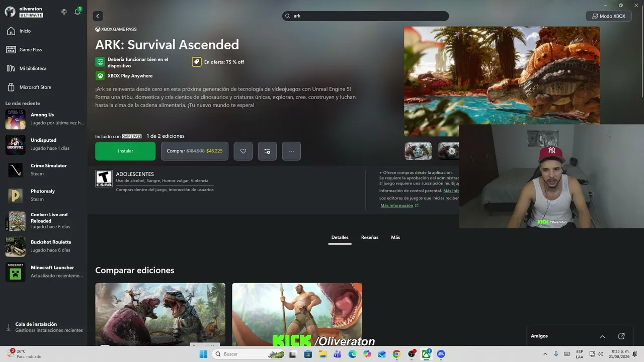Screen dimensions: 644x362
Task: Select first small media thumbnail
Action: 418,151
